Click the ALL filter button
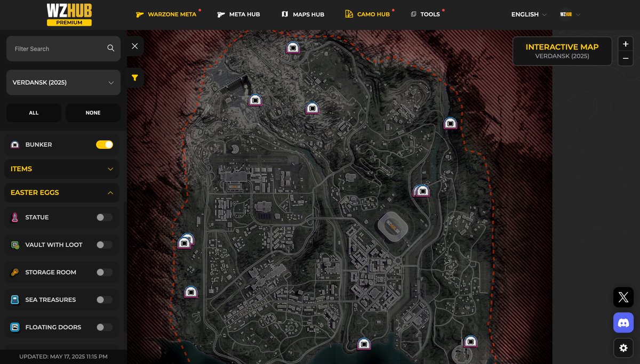 pyautogui.click(x=34, y=113)
